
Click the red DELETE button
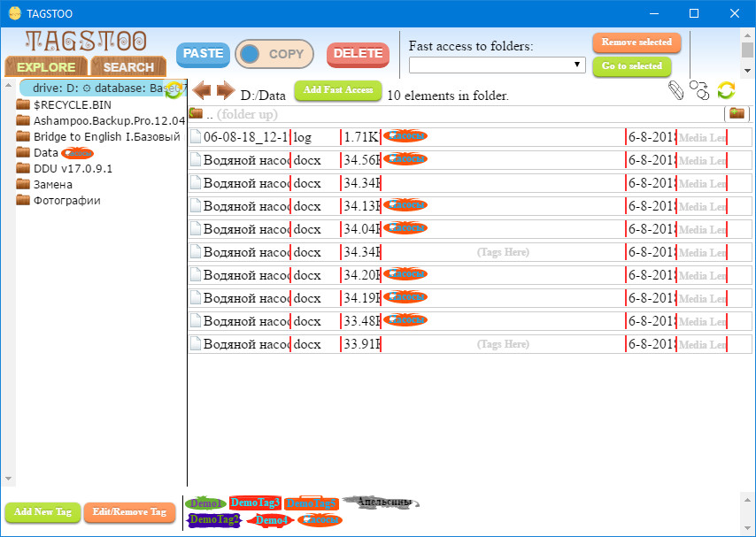358,54
